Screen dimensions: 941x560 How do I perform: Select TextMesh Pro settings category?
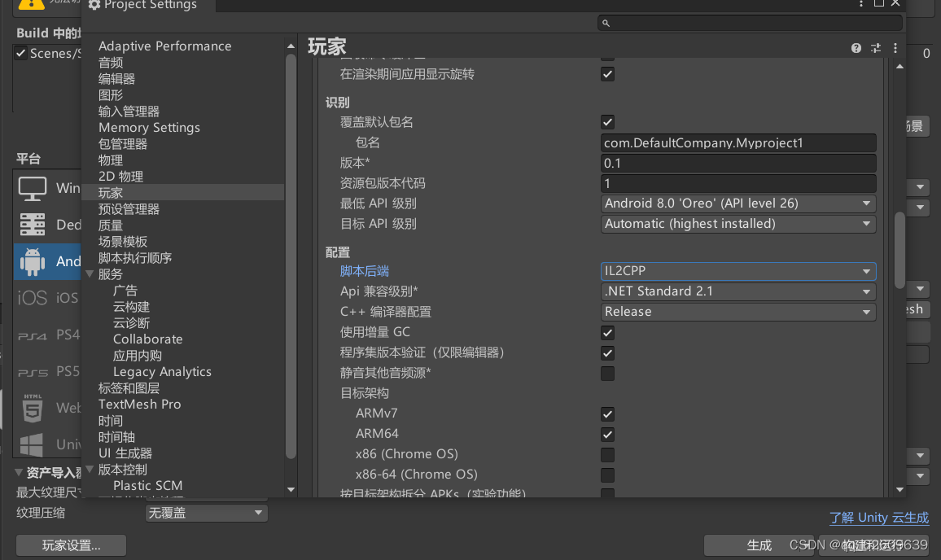tap(139, 405)
